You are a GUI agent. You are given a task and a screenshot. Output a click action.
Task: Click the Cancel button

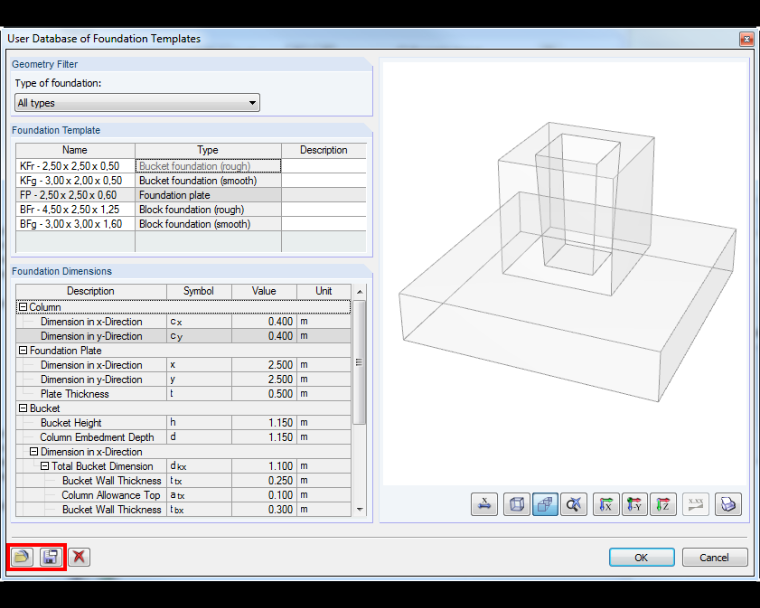pyautogui.click(x=714, y=557)
